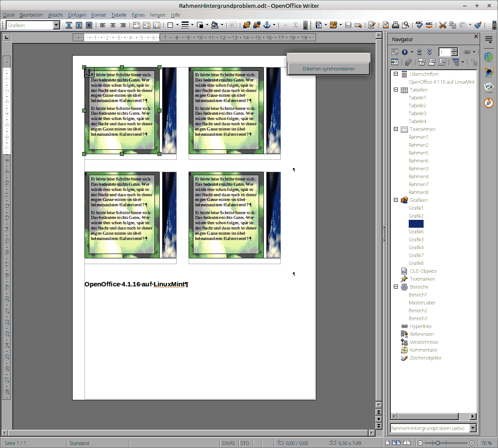Close the Navigator panel
The height and width of the screenshot is (448, 498).
(x=476, y=36)
